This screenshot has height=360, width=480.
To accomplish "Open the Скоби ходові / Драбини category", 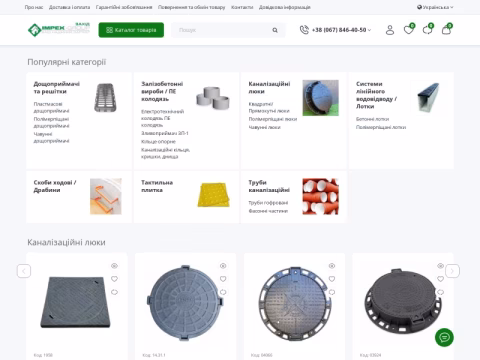I will tap(55, 186).
